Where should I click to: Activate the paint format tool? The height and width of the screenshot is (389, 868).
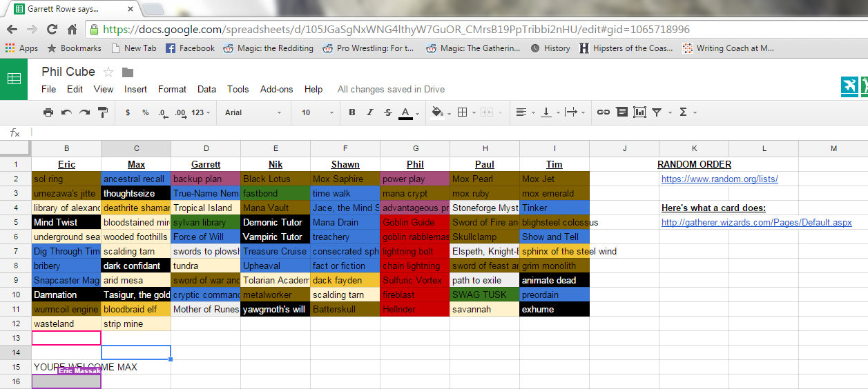(103, 112)
